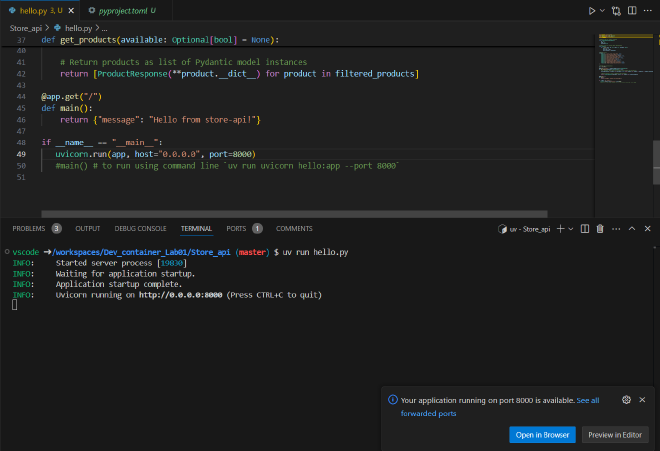Click the Python file icon in breadcrumb
660x451 pixels.
57,28
